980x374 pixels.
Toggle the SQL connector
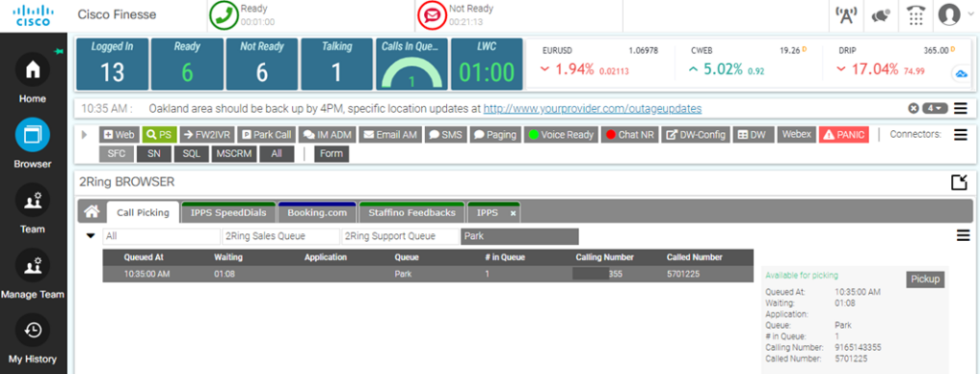pyautogui.click(x=191, y=154)
